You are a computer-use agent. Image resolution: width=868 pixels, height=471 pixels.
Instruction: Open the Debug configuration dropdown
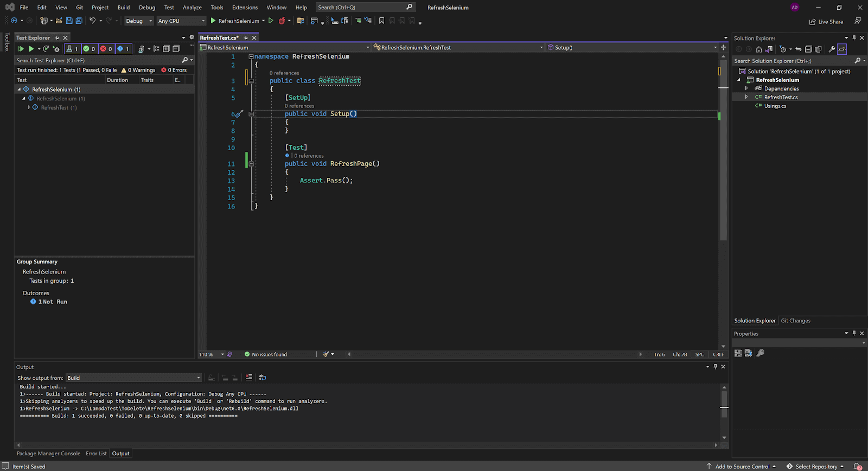[139, 21]
